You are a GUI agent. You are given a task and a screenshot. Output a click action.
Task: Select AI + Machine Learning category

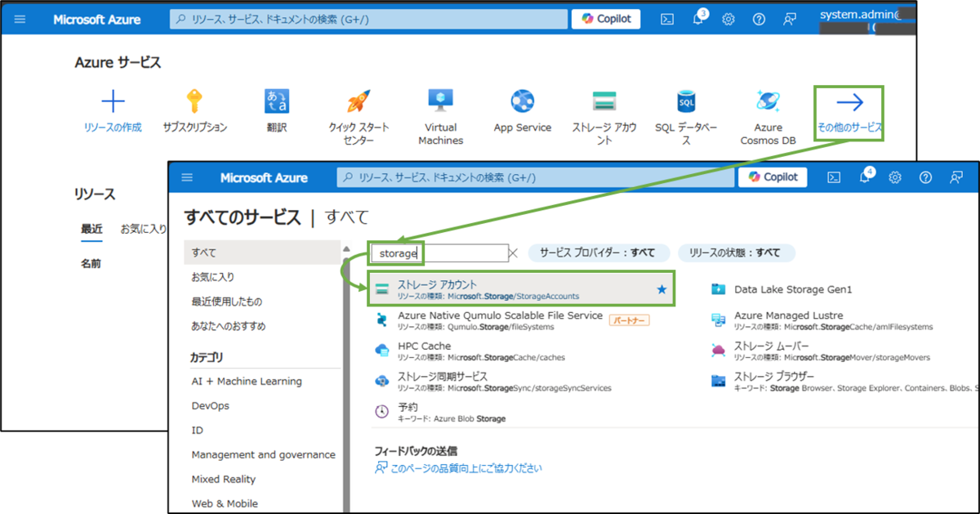tap(247, 382)
